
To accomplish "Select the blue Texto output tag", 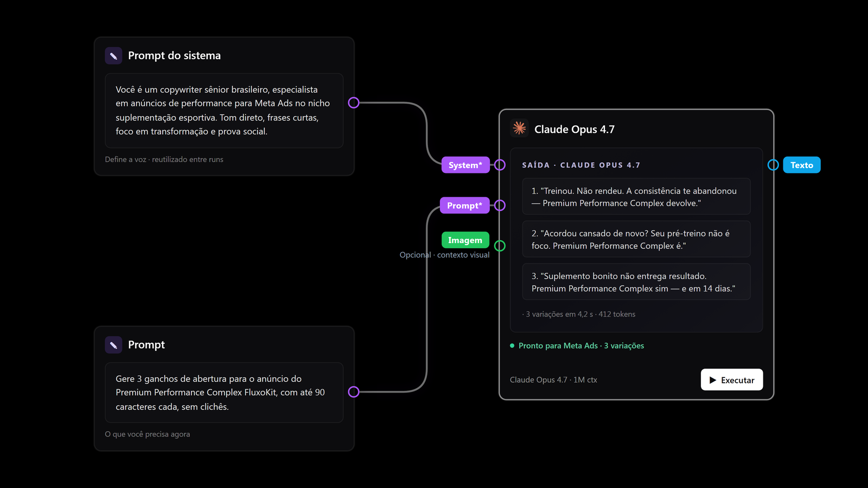I will tap(802, 165).
